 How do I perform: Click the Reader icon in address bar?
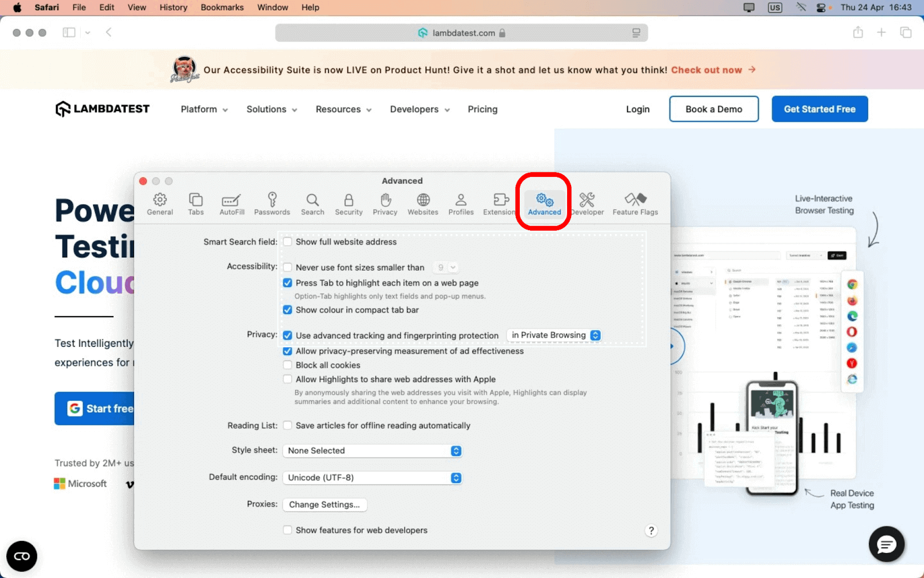tap(636, 33)
